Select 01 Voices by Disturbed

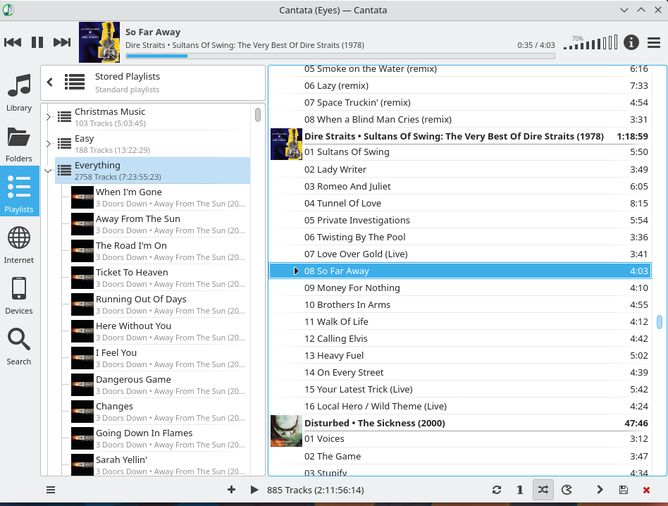460,439
